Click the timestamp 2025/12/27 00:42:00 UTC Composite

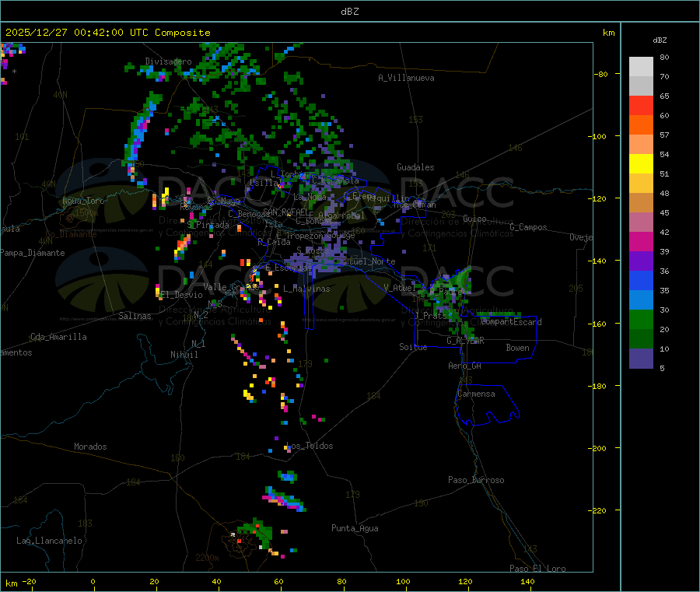(107, 33)
